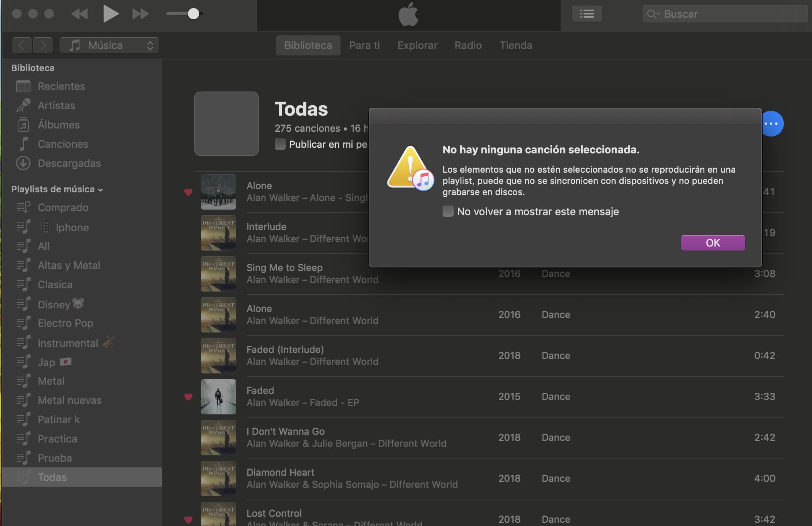This screenshot has width=812, height=526.
Task: Open Descargadas in the library sidebar
Action: [x=69, y=163]
